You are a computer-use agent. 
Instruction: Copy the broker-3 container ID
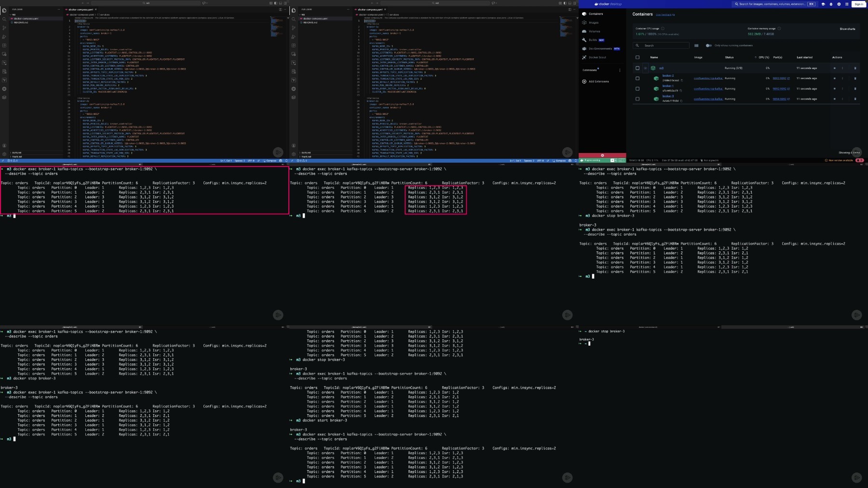[681, 101]
